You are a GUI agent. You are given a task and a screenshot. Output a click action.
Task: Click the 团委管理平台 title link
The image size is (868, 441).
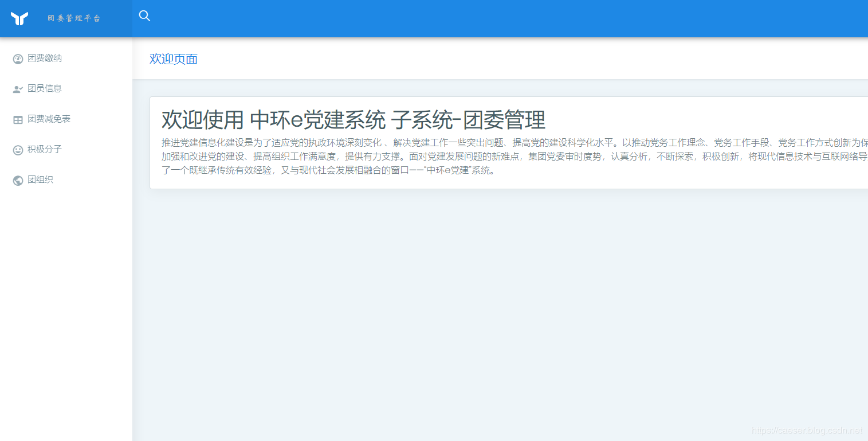pyautogui.click(x=74, y=18)
